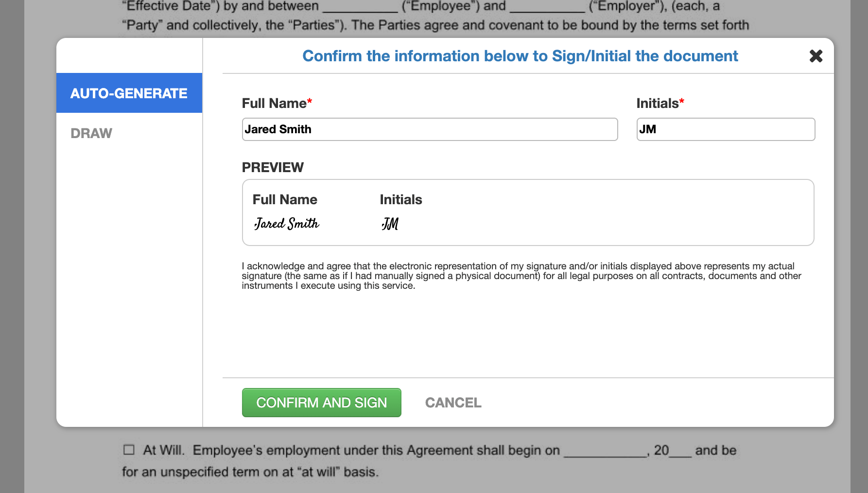Viewport: 868px width, 493px height.
Task: Click the CANCEL link
Action: [x=453, y=403]
